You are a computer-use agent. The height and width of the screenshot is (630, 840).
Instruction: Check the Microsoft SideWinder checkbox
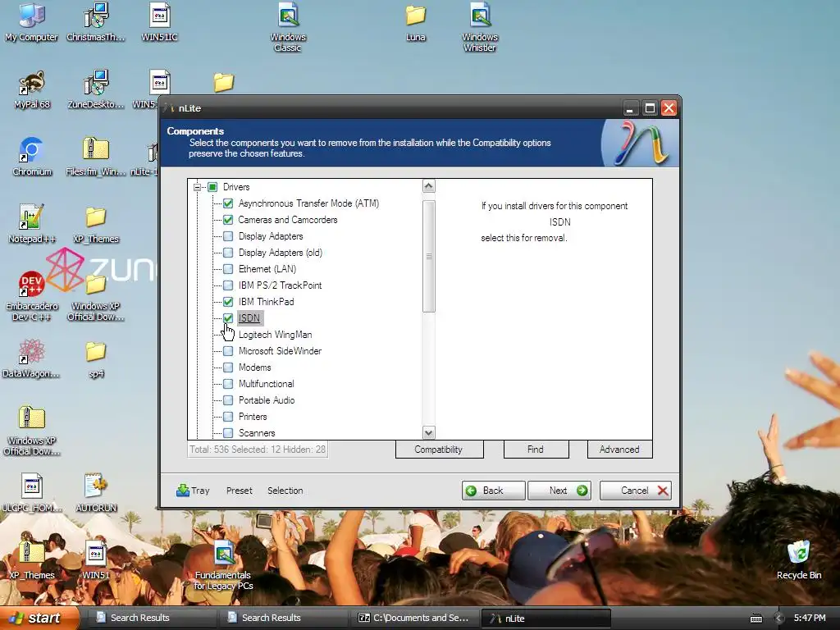(228, 351)
